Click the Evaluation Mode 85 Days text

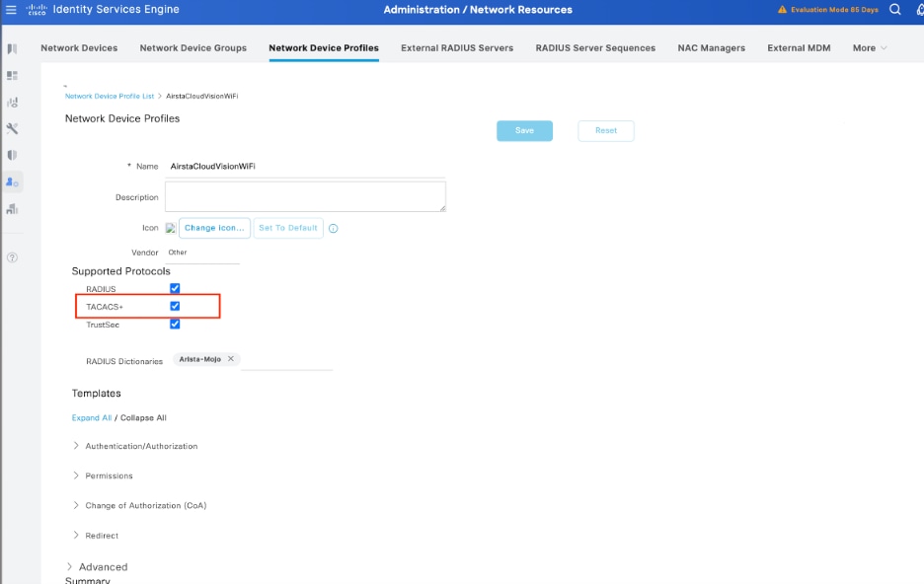point(834,10)
